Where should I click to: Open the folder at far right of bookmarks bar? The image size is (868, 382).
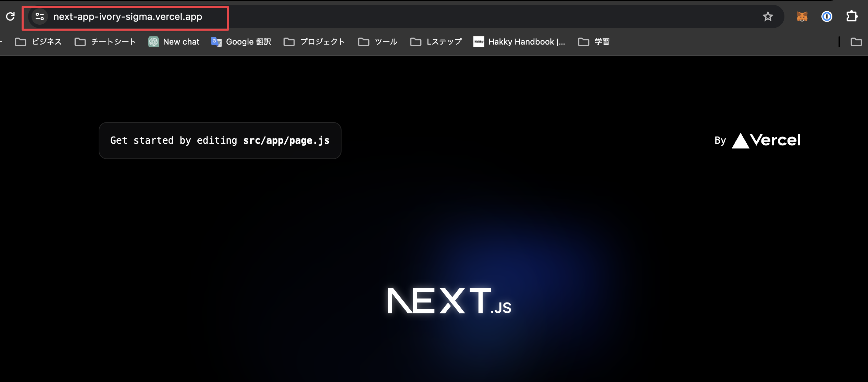856,42
